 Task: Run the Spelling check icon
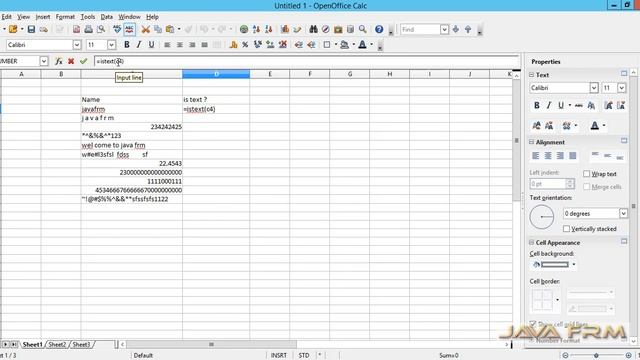click(117, 29)
